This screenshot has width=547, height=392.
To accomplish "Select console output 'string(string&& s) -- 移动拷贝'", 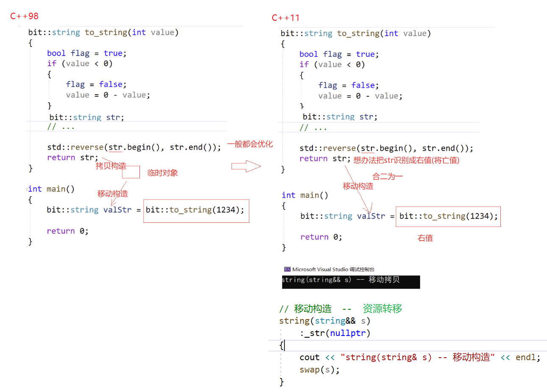I will pos(340,280).
